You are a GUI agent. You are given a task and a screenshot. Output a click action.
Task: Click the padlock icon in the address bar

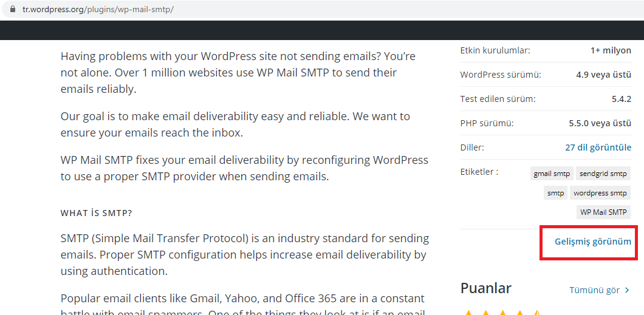click(x=13, y=9)
